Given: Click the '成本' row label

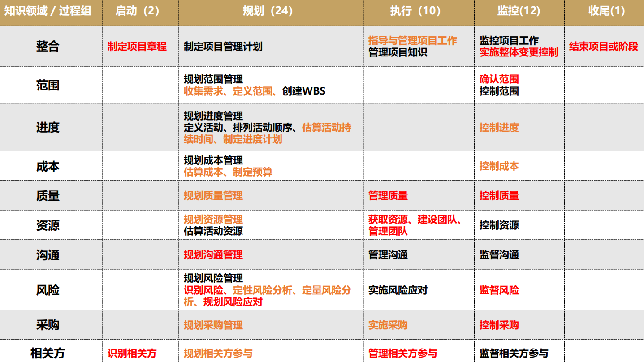Looking at the screenshot, I should [x=48, y=166].
